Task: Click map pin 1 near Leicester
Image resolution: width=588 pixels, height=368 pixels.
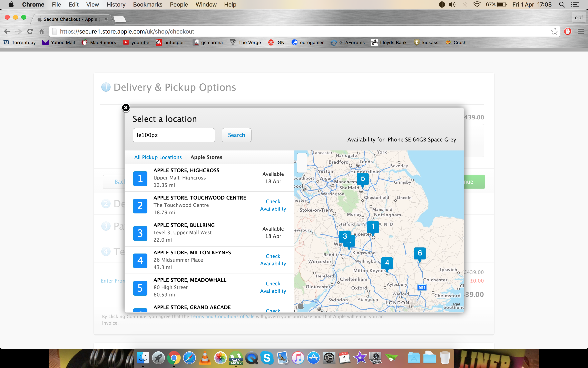Action: (373, 228)
